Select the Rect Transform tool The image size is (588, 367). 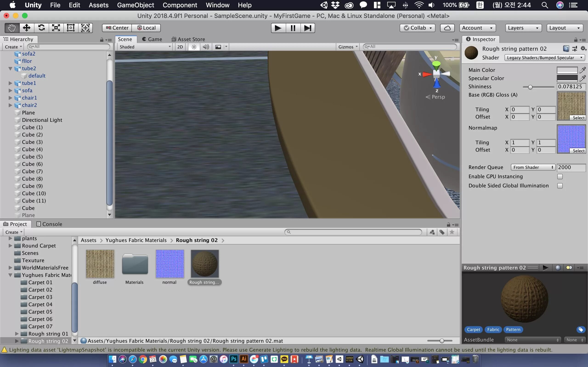point(71,28)
